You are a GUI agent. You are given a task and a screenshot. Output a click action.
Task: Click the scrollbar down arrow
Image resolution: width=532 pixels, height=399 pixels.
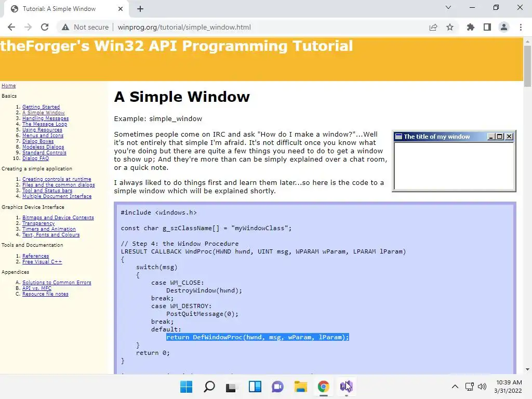[527, 369]
